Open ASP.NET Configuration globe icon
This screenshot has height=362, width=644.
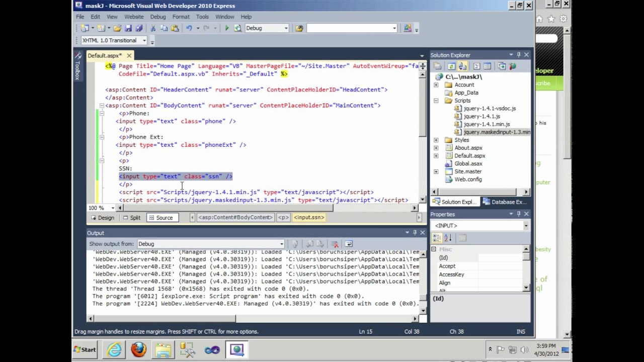pyautogui.click(x=513, y=66)
